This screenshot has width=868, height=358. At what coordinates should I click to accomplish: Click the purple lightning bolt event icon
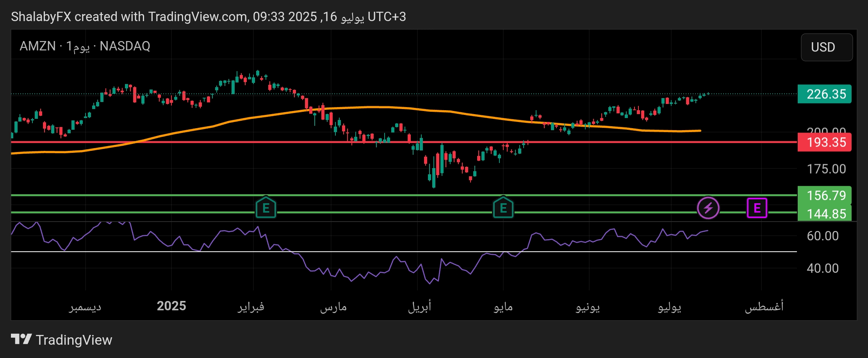pos(708,208)
